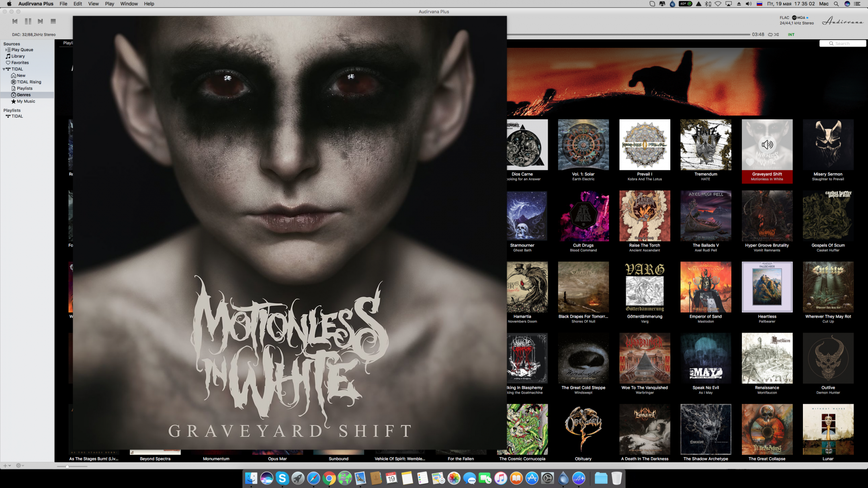Toggle repeat mode icon
The image size is (868, 488).
pos(770,35)
